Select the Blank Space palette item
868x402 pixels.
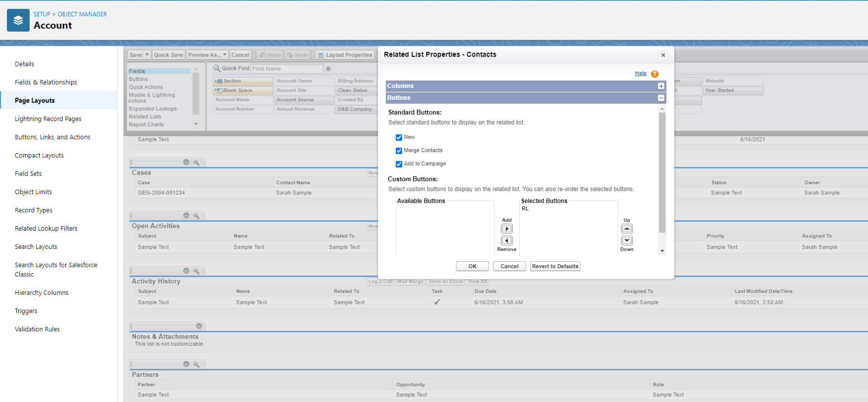243,90
